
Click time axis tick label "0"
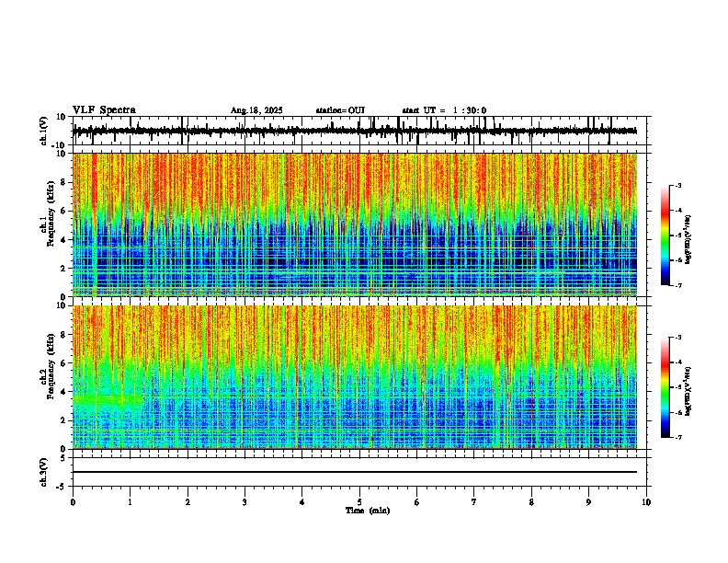point(73,502)
